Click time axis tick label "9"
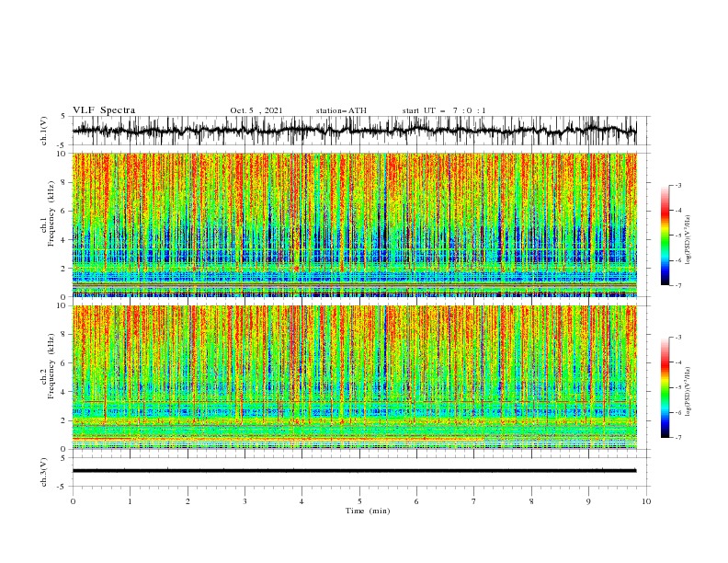This screenshot has width=728, height=563. (588, 501)
